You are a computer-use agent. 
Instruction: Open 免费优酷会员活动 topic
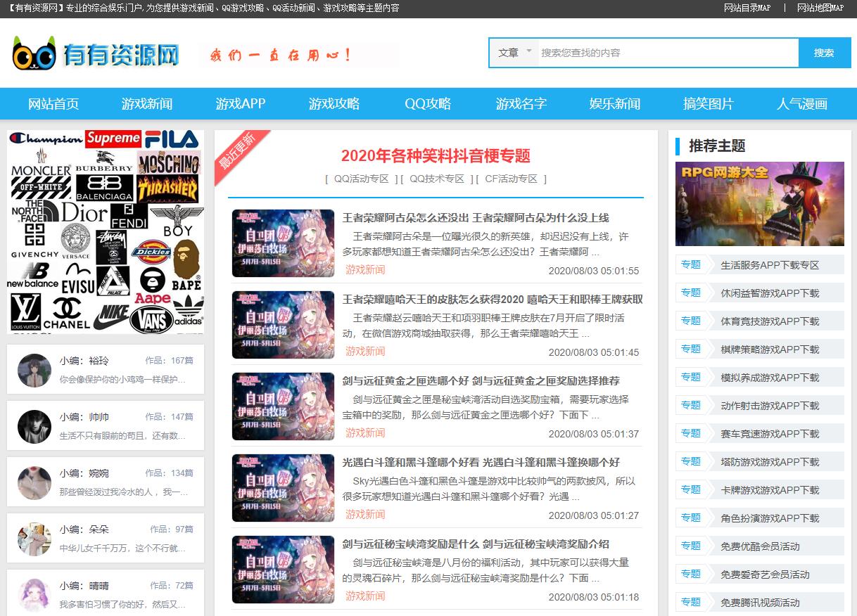coord(761,546)
